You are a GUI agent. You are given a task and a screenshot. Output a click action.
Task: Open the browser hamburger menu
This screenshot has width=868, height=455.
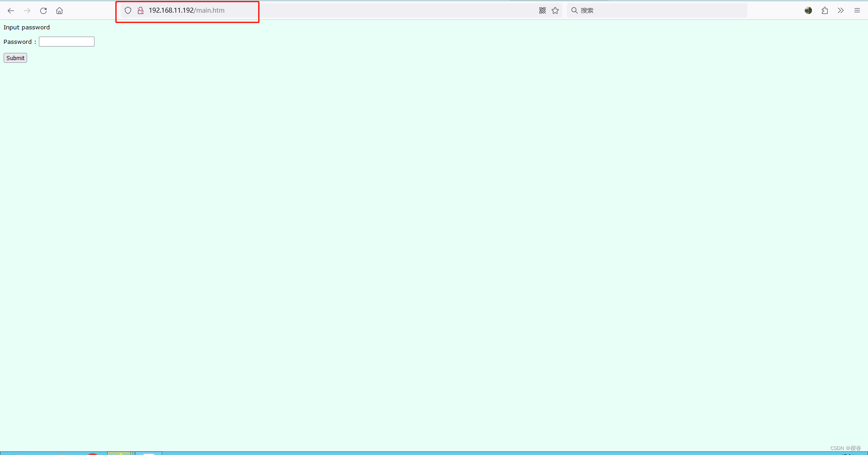[857, 10]
